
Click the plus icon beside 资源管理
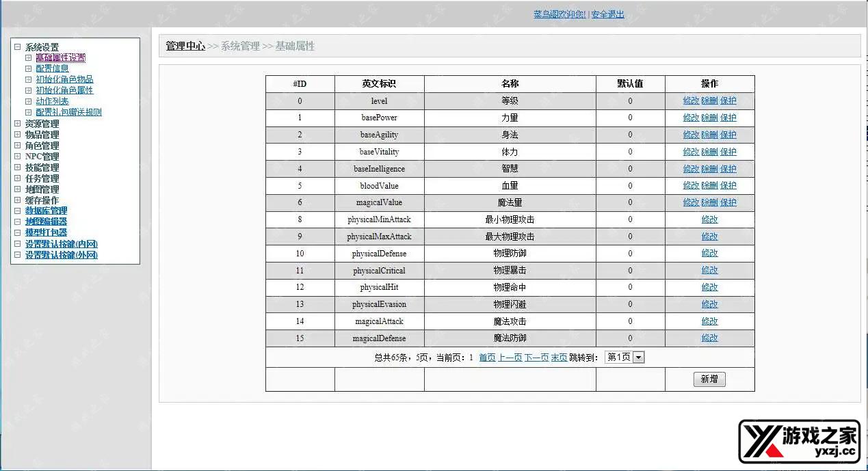point(18,124)
